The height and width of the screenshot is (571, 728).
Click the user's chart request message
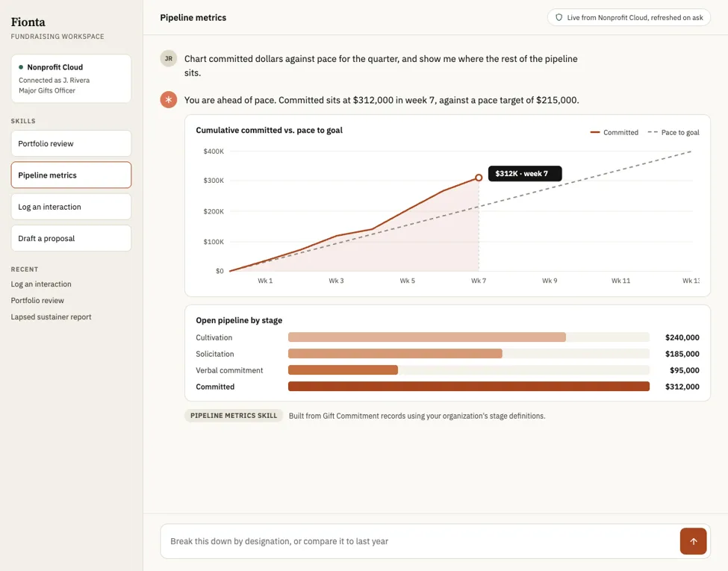point(381,66)
